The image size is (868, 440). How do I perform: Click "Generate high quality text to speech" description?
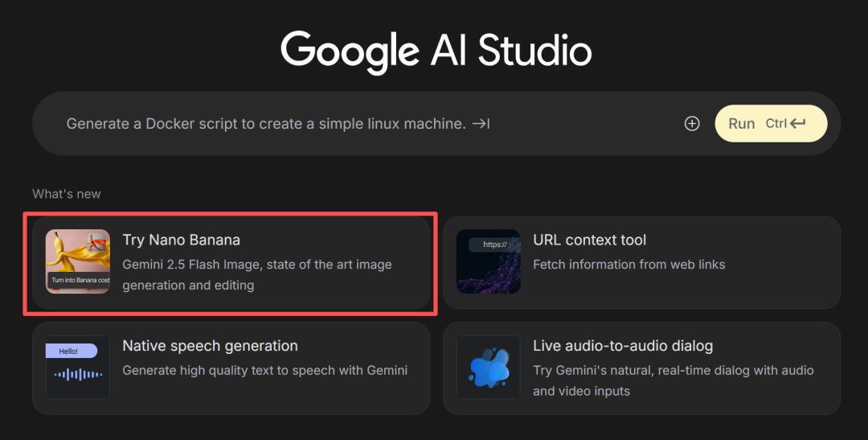pyautogui.click(x=264, y=370)
